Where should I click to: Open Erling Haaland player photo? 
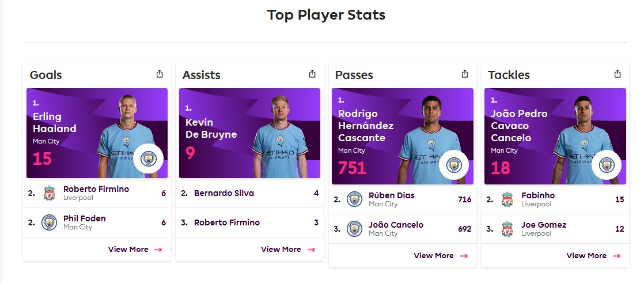(126, 136)
